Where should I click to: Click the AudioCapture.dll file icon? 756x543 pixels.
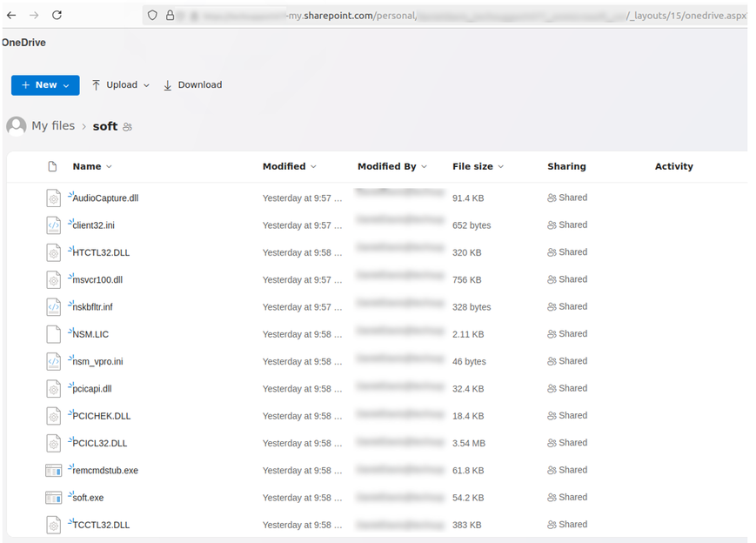54,198
